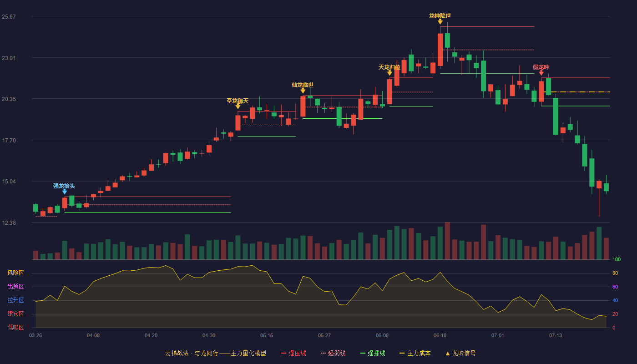Toggle the 龙吟信号 legend entry
637x364 pixels.
pos(460,353)
